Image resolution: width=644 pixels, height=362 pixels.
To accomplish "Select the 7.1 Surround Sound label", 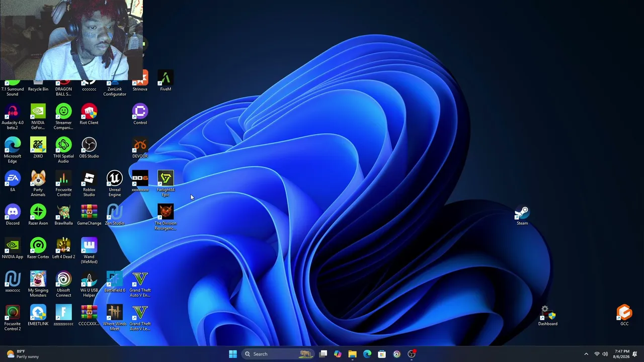I will click(x=13, y=92).
